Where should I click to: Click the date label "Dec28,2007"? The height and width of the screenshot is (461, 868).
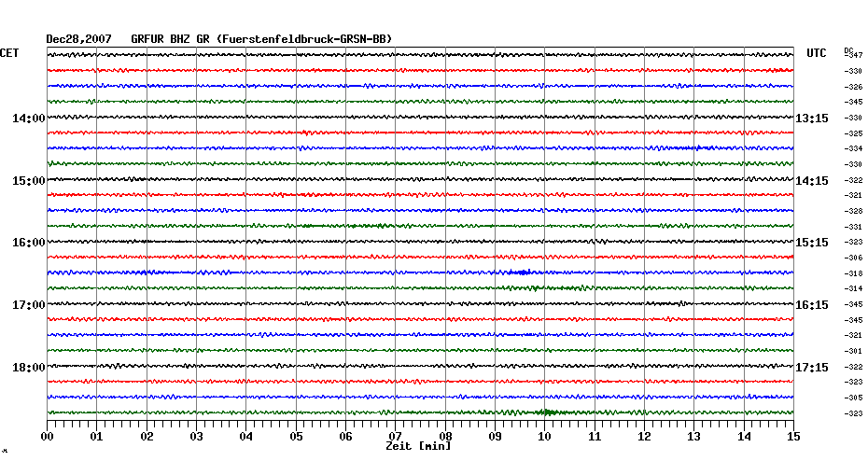point(78,39)
